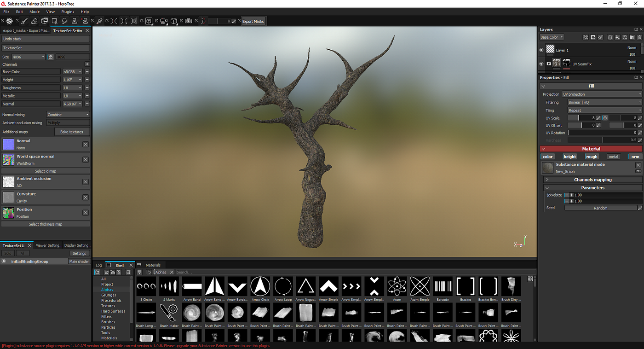Toggle visibility of Layer 1
Viewport: 644px width, 349px height.
(x=541, y=50)
